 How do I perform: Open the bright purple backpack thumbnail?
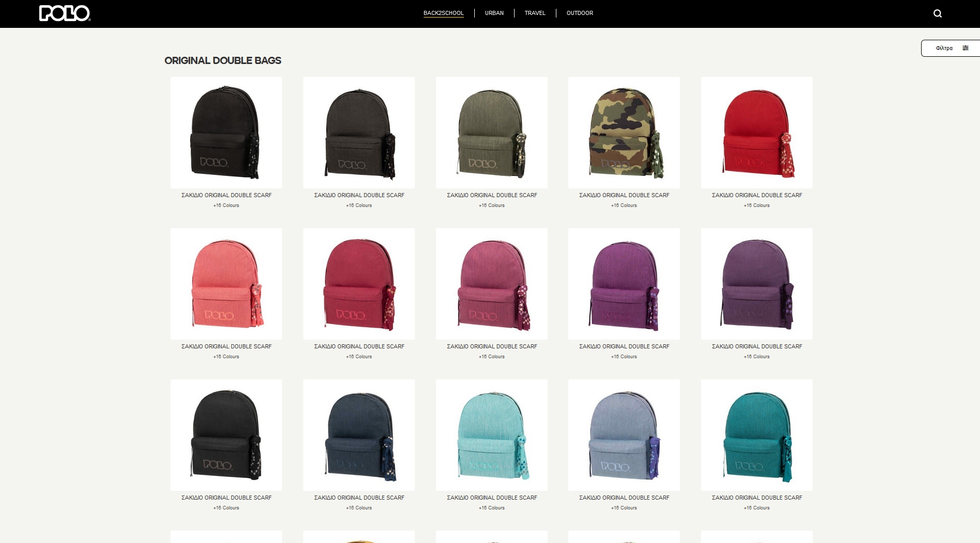(x=624, y=284)
